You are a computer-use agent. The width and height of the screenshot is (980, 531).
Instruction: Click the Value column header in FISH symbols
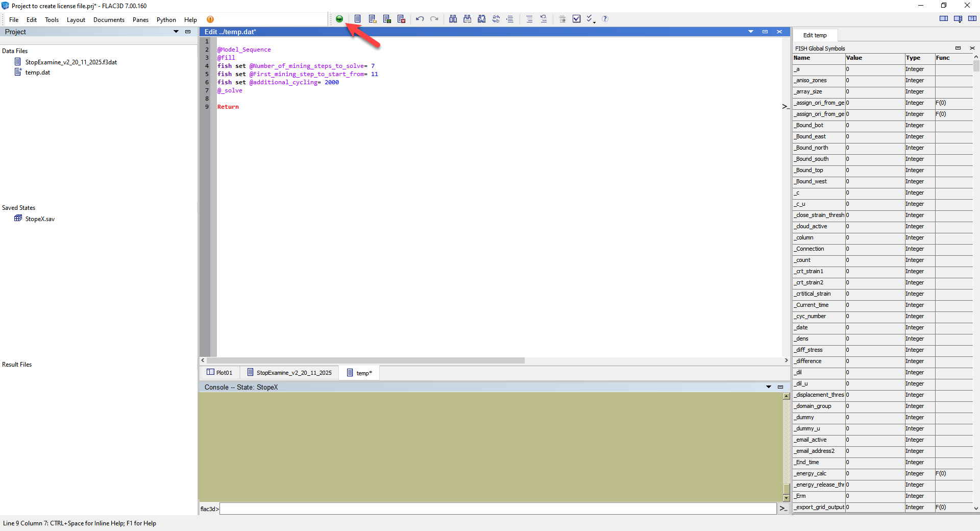pyautogui.click(x=875, y=58)
